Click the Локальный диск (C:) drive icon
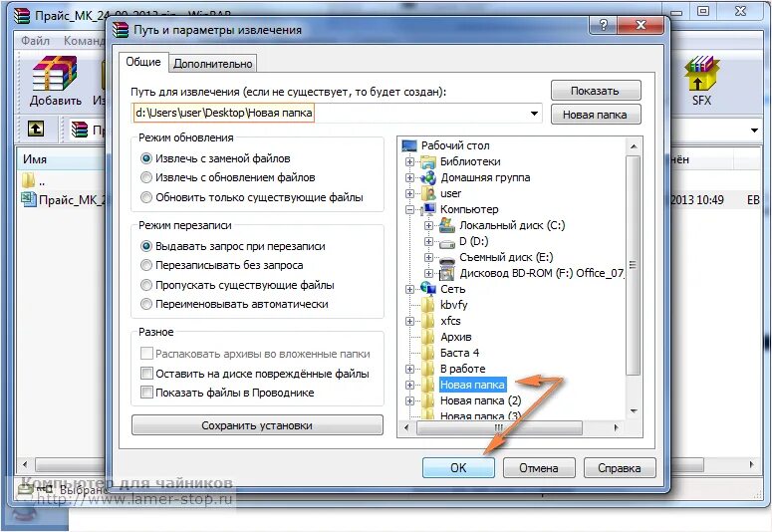 point(447,225)
